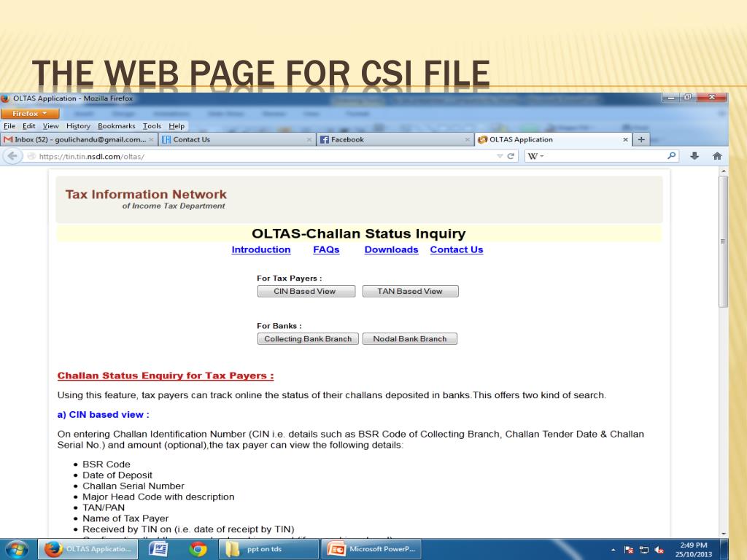747x560 pixels.
Task: Click the Action Center flag tray icon
Action: tap(628, 550)
